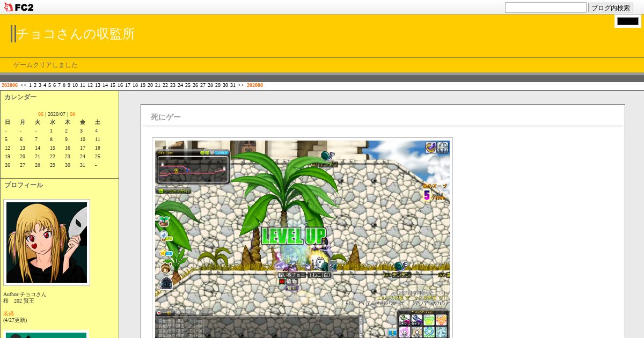The height and width of the screenshot is (338, 644).
Task: Click the Author:チョコさん profile text
Action: (25, 295)
